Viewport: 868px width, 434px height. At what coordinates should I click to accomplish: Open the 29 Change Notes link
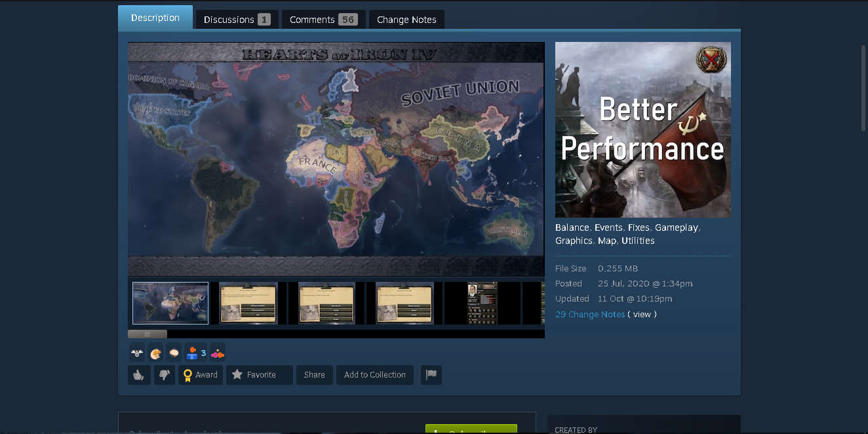[x=589, y=314]
